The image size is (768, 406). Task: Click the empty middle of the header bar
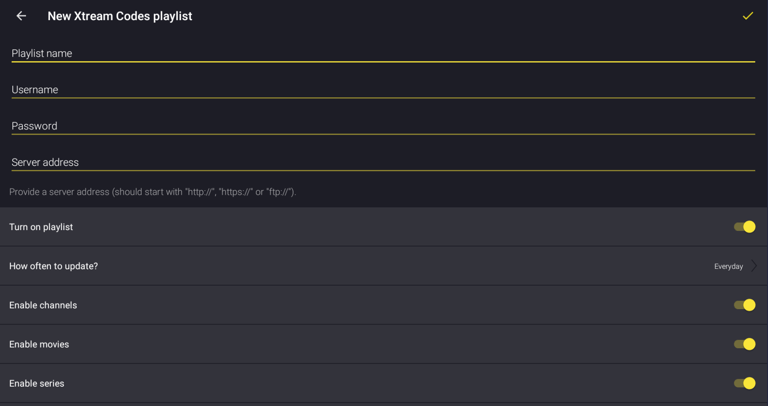pyautogui.click(x=450, y=16)
